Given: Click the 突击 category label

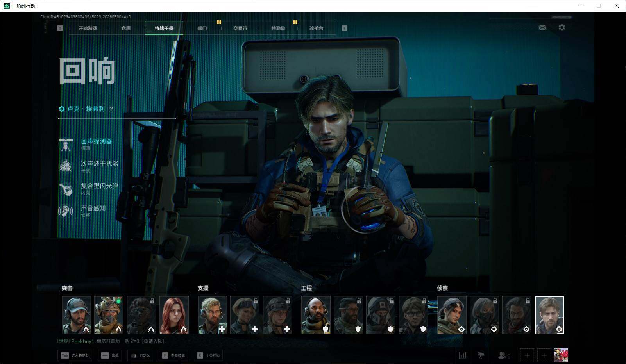Looking at the screenshot, I should [x=67, y=288].
